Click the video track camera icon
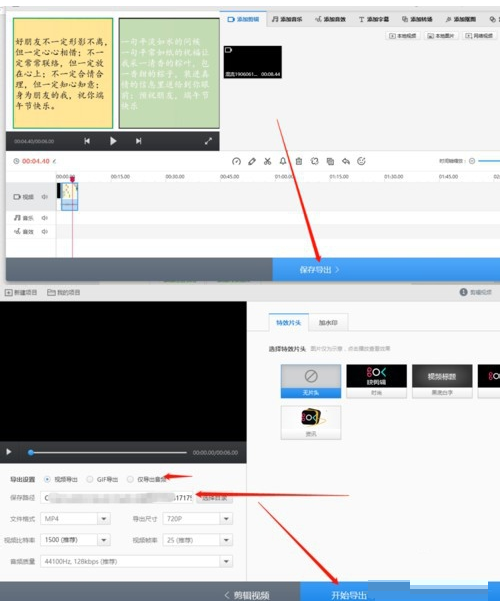 pos(17,197)
